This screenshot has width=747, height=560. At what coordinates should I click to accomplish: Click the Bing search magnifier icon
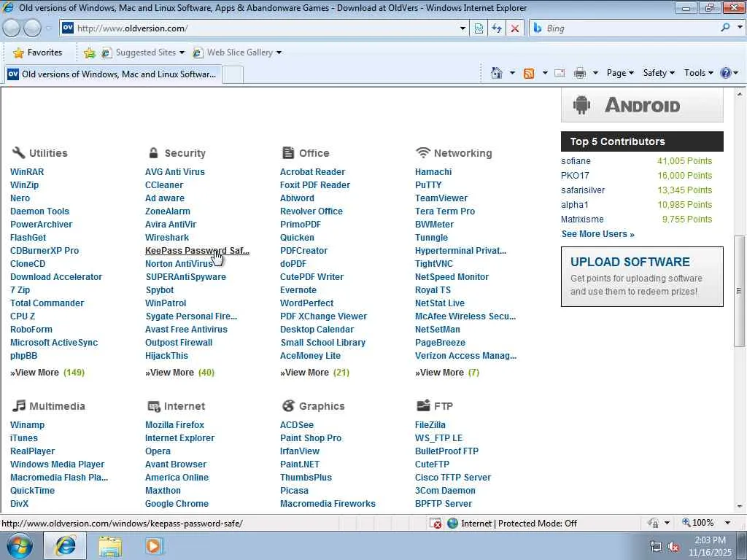[x=725, y=28]
